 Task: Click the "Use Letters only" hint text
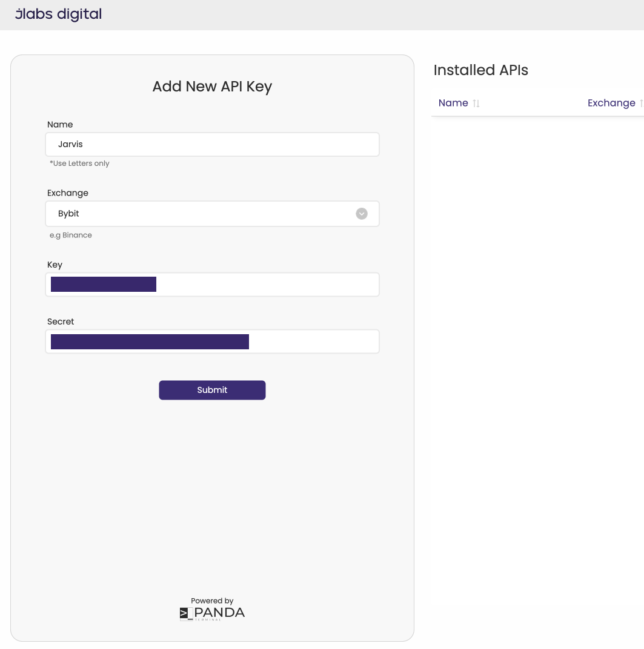(79, 163)
